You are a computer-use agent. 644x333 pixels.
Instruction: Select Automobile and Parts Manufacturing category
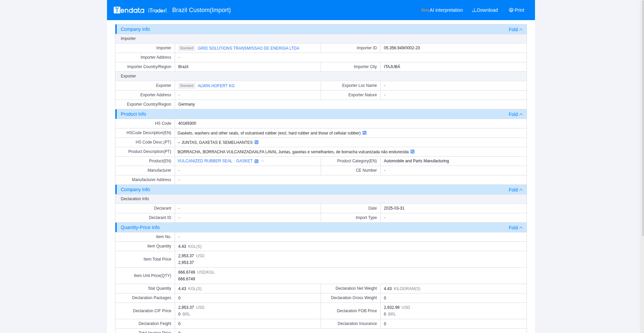point(416,161)
